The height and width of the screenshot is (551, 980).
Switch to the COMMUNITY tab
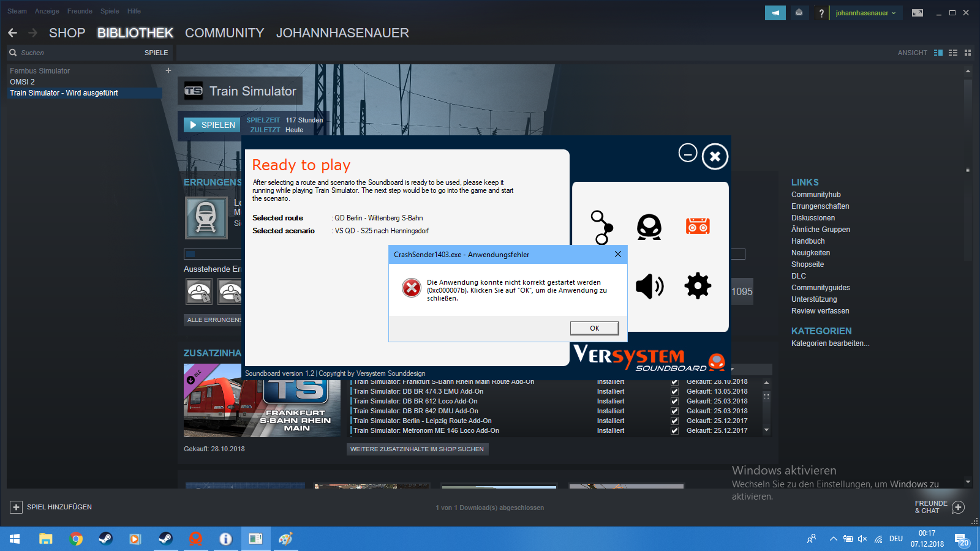pos(225,33)
